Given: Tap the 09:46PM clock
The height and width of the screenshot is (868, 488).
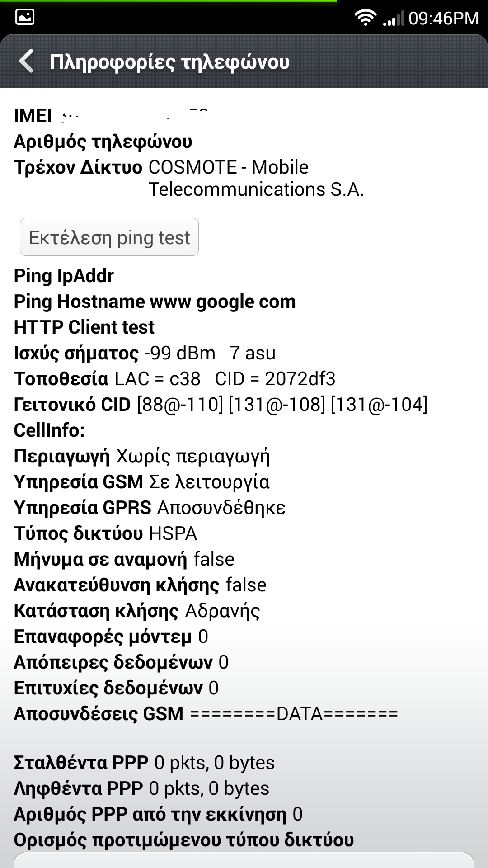Looking at the screenshot, I should [x=443, y=19].
